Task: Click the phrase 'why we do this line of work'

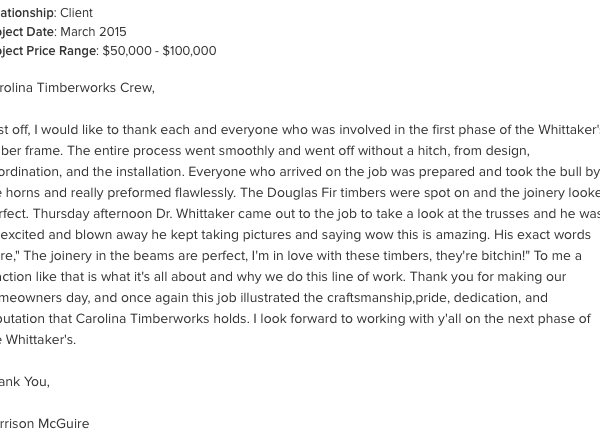Action: pos(320,277)
